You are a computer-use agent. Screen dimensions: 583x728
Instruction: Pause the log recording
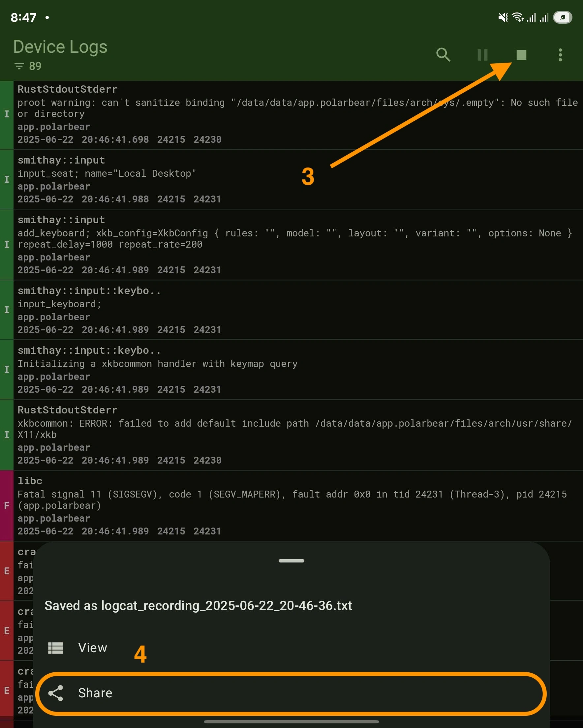482,55
